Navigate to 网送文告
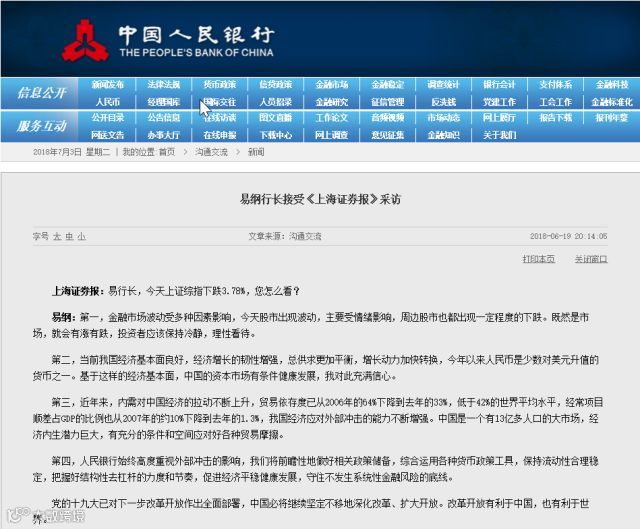This screenshot has height=529, width=640. point(108,135)
